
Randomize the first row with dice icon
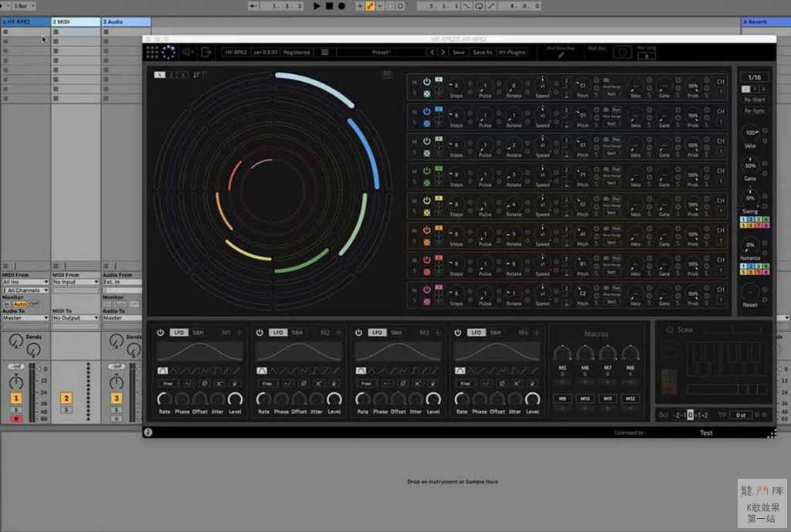pyautogui.click(x=426, y=93)
